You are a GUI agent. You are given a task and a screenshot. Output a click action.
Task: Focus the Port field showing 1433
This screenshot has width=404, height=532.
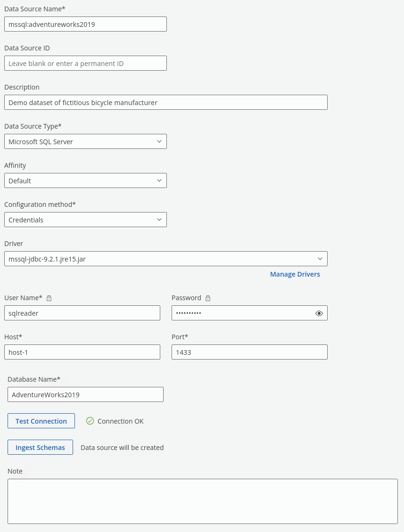coord(249,352)
